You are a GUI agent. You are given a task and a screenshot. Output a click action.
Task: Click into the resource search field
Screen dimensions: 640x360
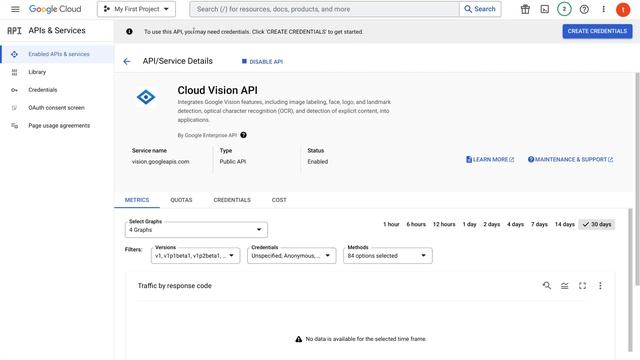[x=324, y=9]
